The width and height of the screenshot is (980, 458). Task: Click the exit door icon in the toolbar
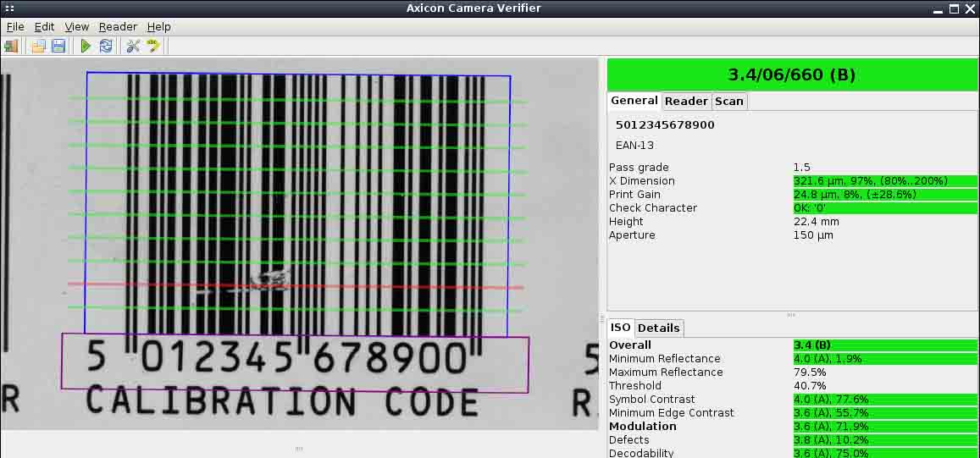11,46
